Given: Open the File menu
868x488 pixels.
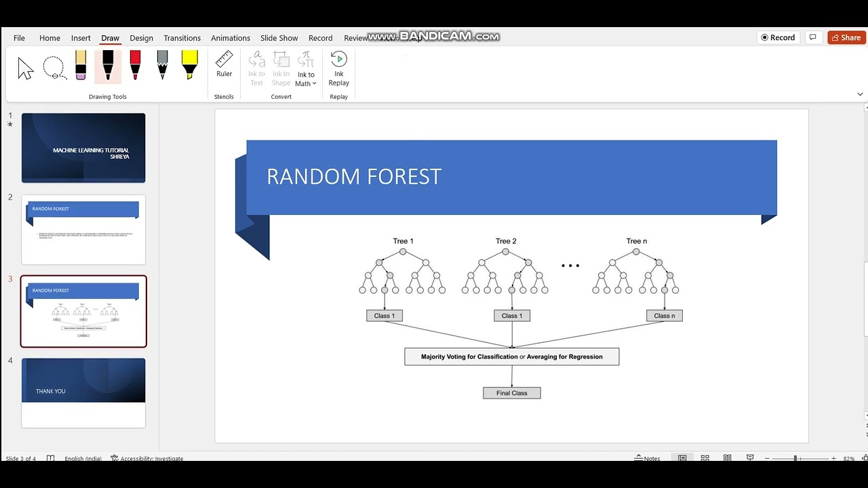Looking at the screenshot, I should (19, 38).
